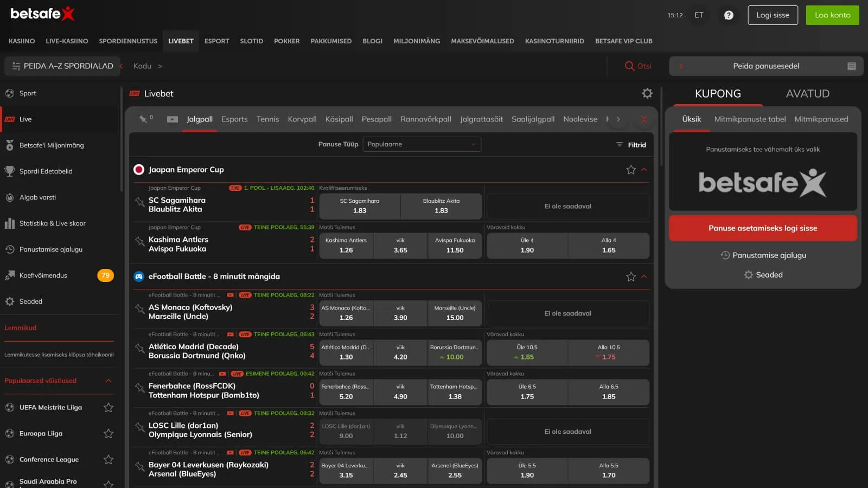Collapse the eFootball Battle section
The width and height of the screenshot is (868, 488).
644,277
